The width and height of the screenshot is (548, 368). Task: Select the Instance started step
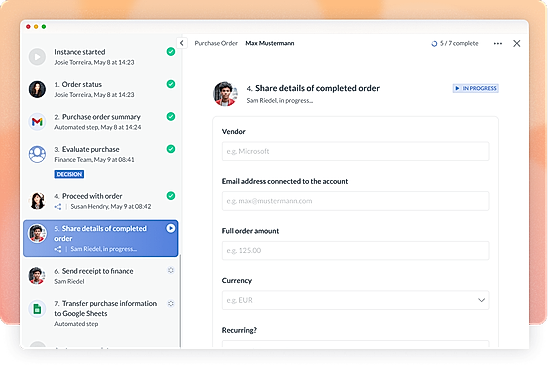click(101, 57)
